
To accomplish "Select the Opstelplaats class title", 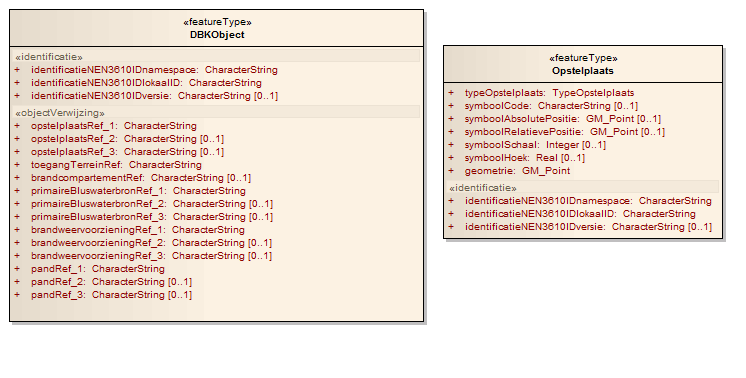I will pyautogui.click(x=583, y=71).
